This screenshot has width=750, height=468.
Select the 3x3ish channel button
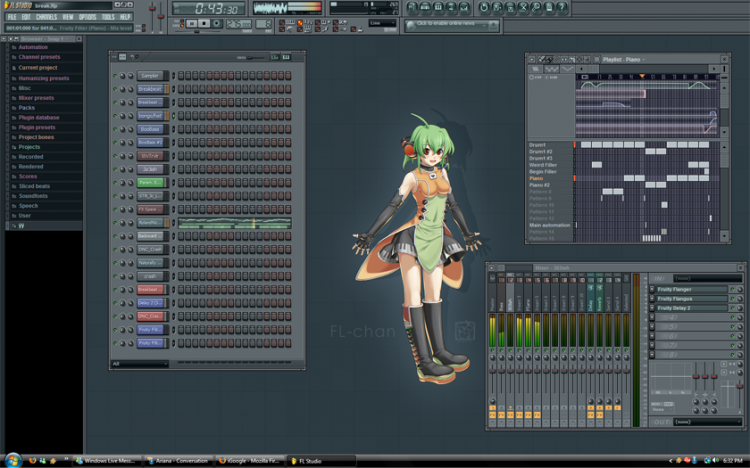point(151,169)
